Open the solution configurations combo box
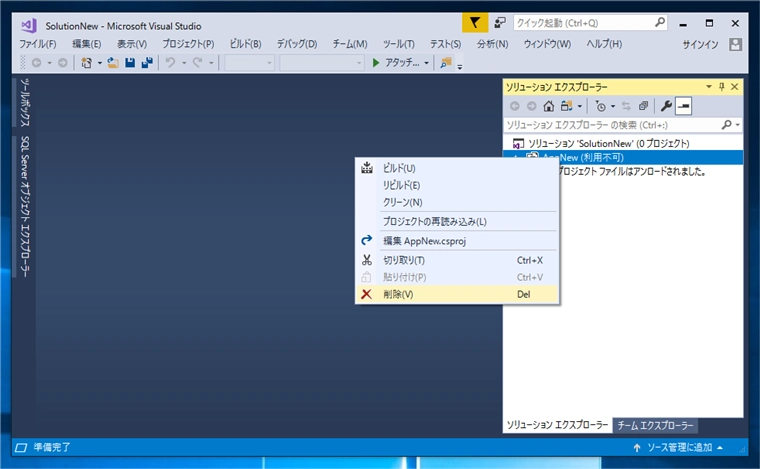The width and height of the screenshot is (760, 469). [x=249, y=63]
